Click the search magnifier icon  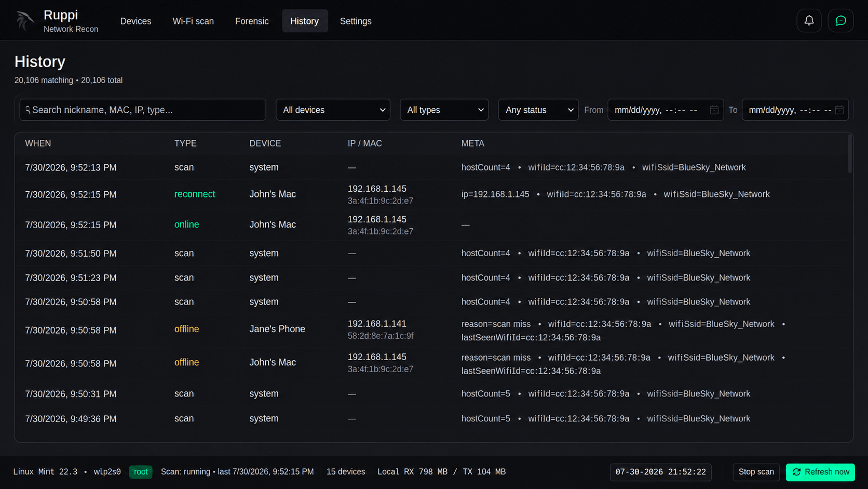click(28, 110)
